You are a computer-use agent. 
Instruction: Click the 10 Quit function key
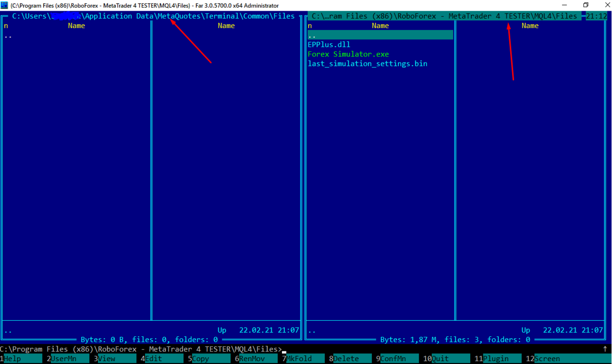[x=447, y=359]
